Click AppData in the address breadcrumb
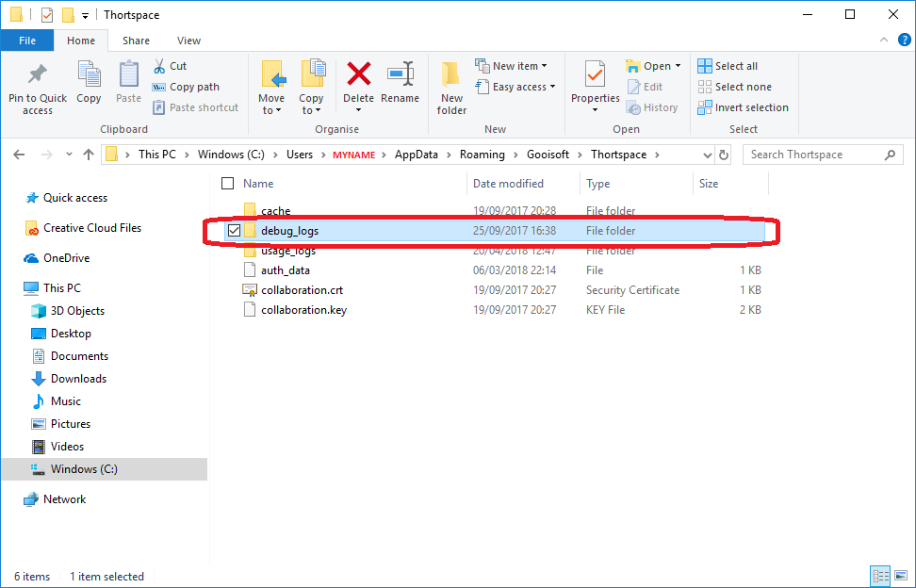 pyautogui.click(x=416, y=155)
